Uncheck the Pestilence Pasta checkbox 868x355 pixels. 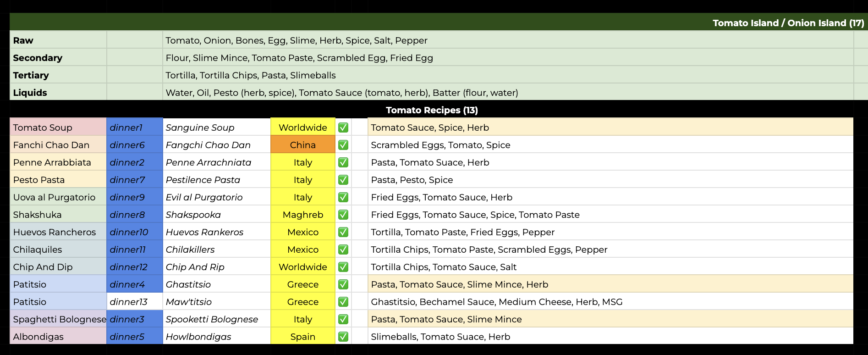[x=343, y=180]
